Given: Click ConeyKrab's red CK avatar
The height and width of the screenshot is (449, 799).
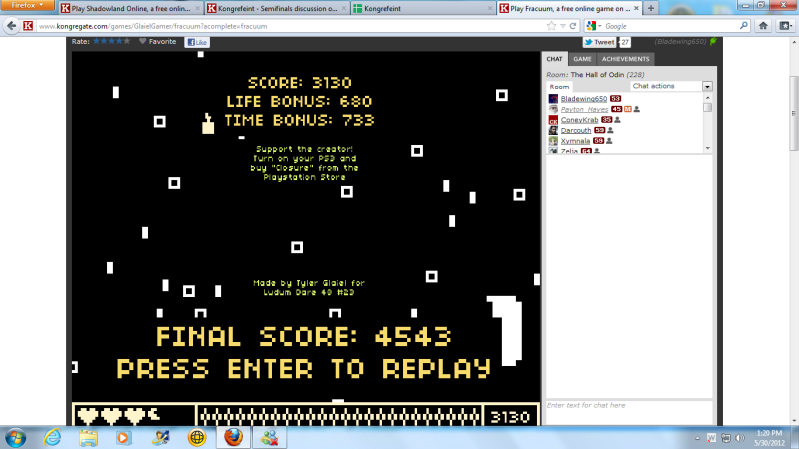Looking at the screenshot, I should [553, 120].
